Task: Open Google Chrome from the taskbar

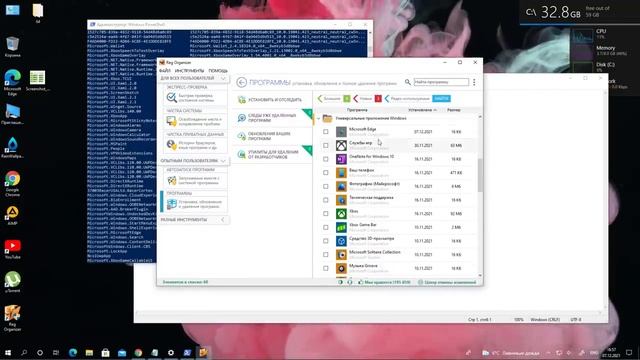Action: click(138, 353)
